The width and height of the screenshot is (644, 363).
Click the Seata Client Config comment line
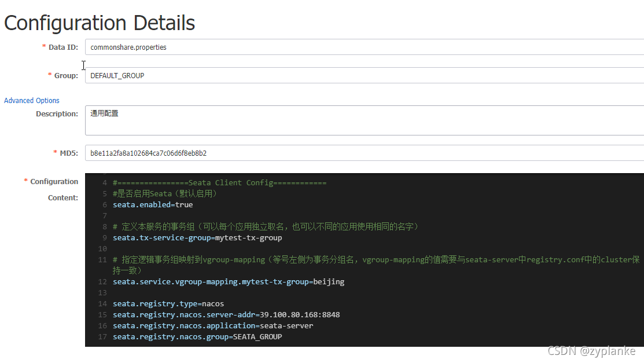point(220,182)
